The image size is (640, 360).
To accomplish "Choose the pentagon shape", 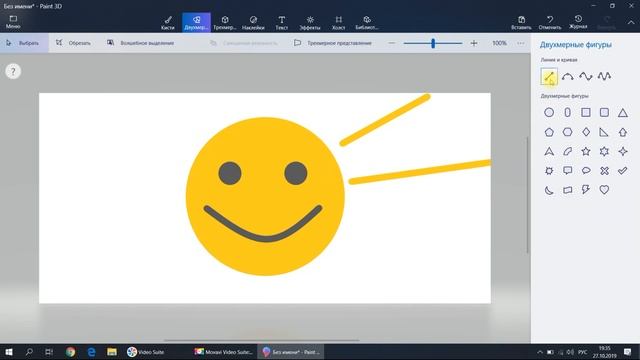I will tap(549, 132).
